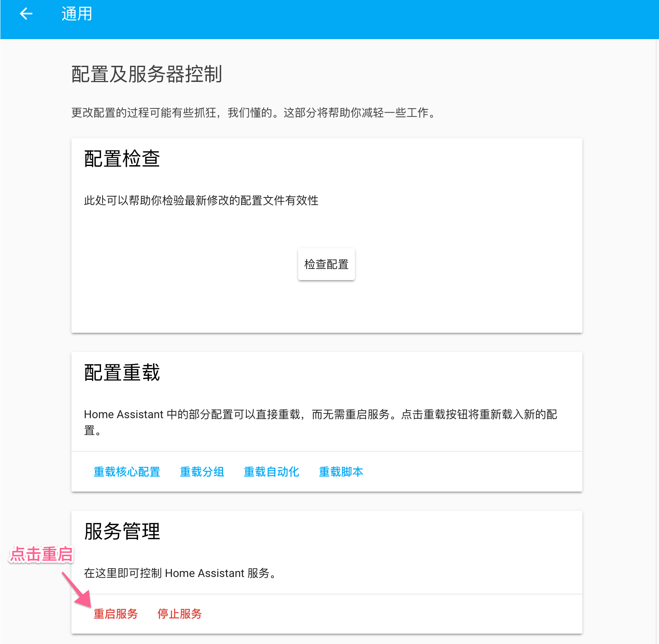Image resolution: width=659 pixels, height=644 pixels.
Task: Click the 配置重载 card heading
Action: pos(122,373)
